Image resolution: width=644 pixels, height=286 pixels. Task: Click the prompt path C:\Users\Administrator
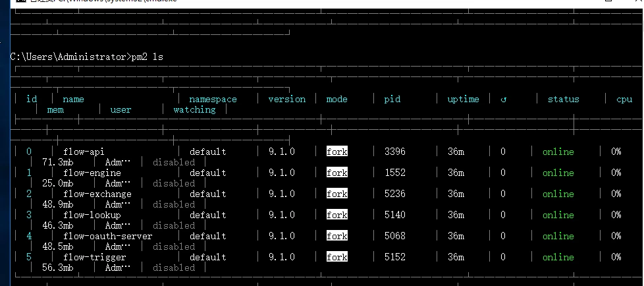(69, 57)
